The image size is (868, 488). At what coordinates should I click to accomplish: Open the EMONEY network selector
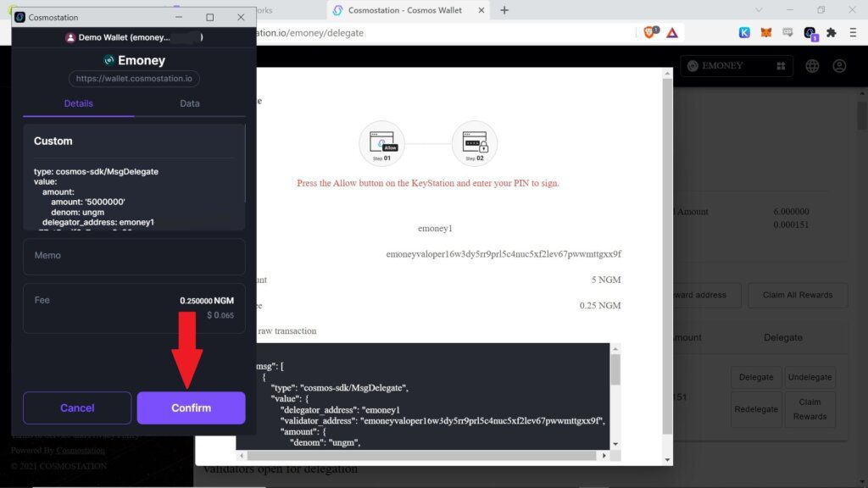737,66
